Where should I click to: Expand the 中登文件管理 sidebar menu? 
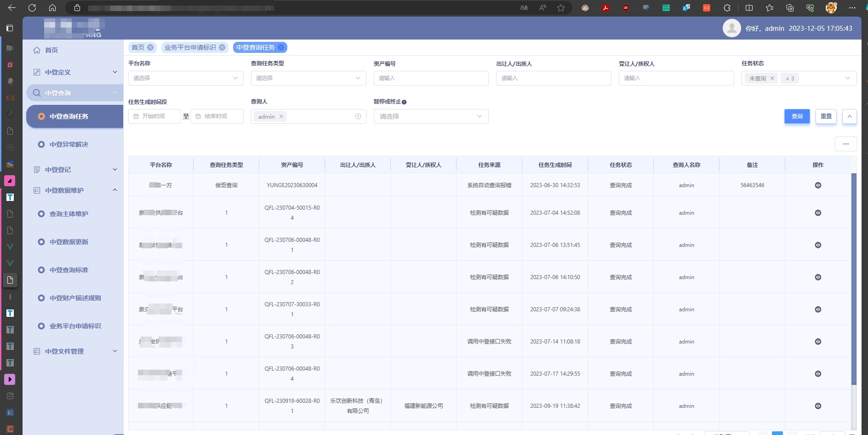(75, 351)
